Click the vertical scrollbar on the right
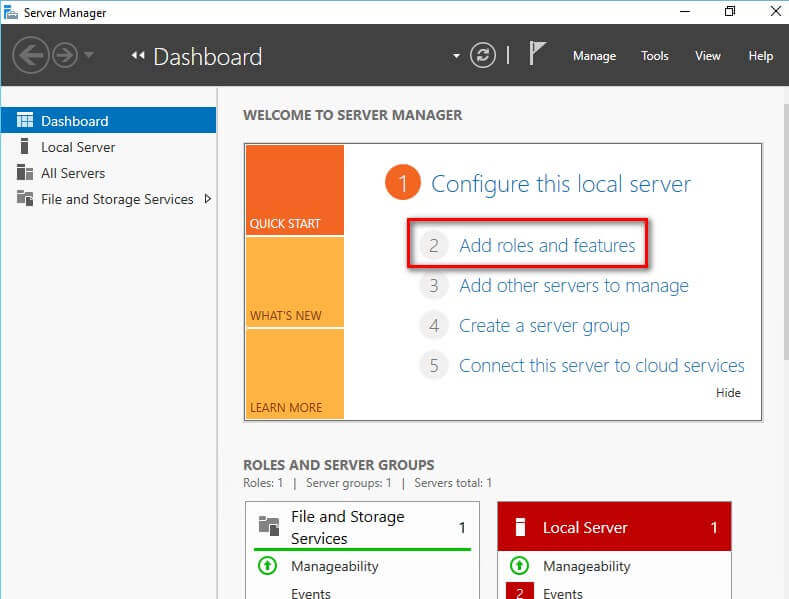 coord(785,232)
